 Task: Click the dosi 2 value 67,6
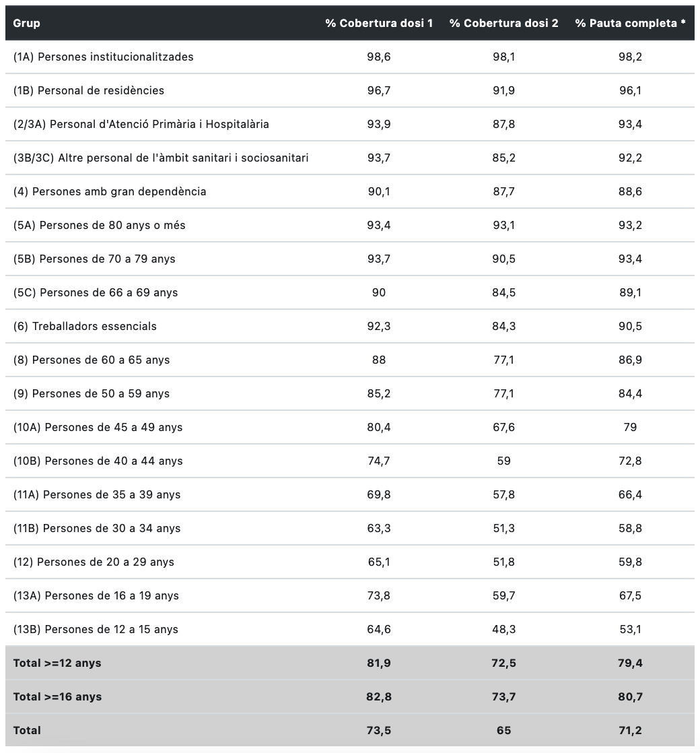point(503,428)
